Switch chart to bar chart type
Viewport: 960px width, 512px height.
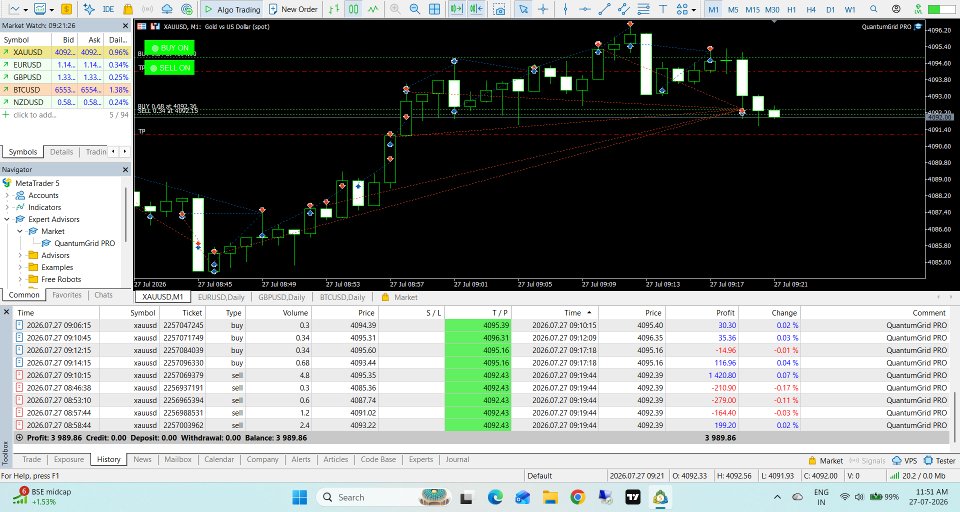click(334, 9)
